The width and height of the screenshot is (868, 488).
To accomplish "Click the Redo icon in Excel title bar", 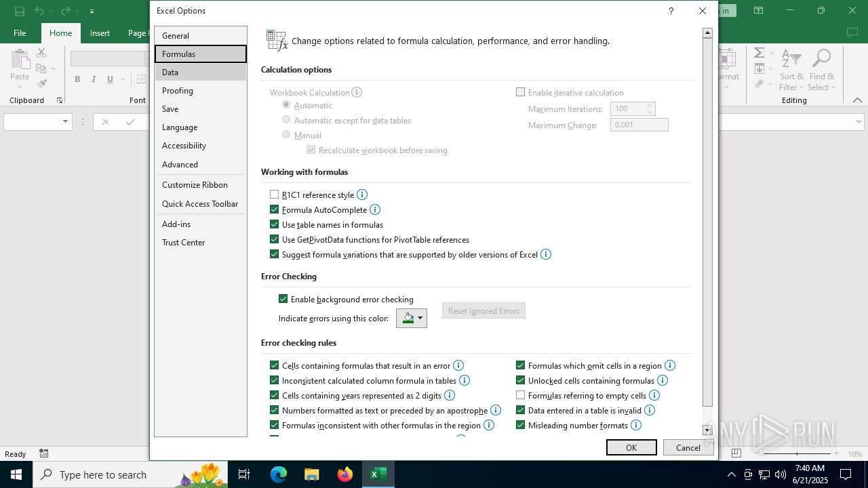I will click(65, 11).
